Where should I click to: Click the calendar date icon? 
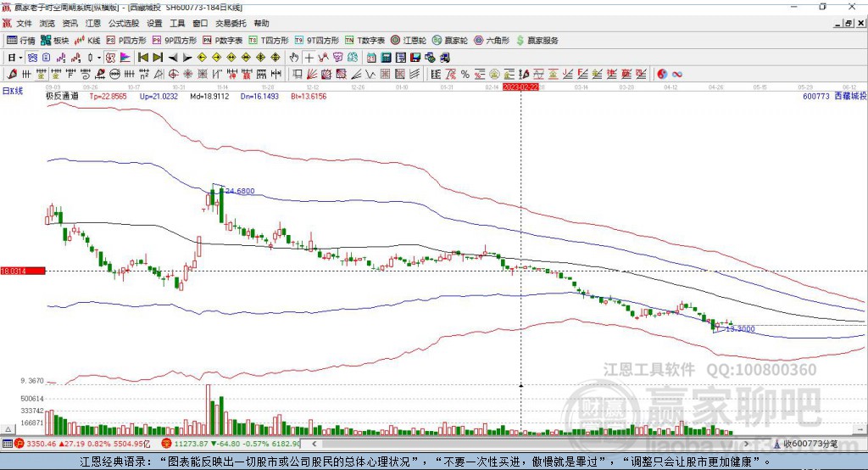pos(371,58)
